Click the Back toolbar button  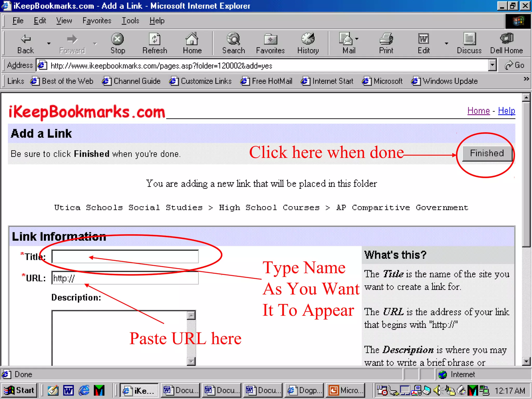click(x=25, y=43)
